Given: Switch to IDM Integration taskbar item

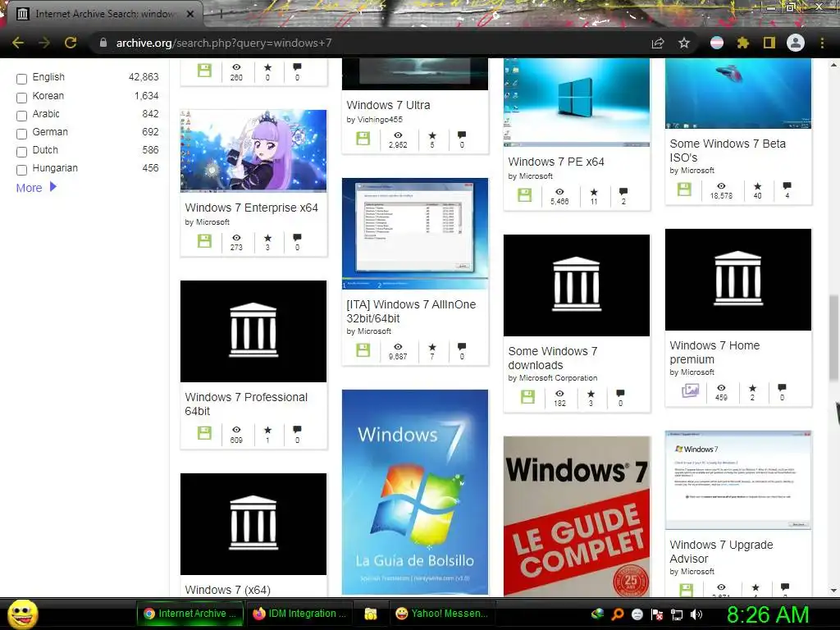Looking at the screenshot, I should tap(301, 614).
